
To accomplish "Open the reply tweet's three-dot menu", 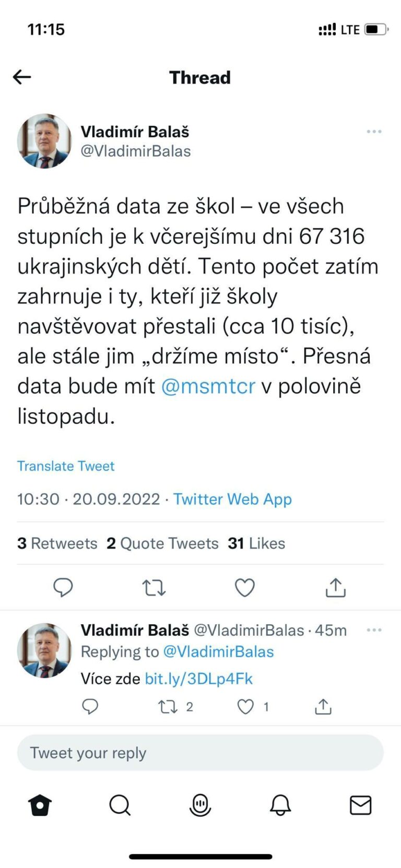I will point(374,630).
